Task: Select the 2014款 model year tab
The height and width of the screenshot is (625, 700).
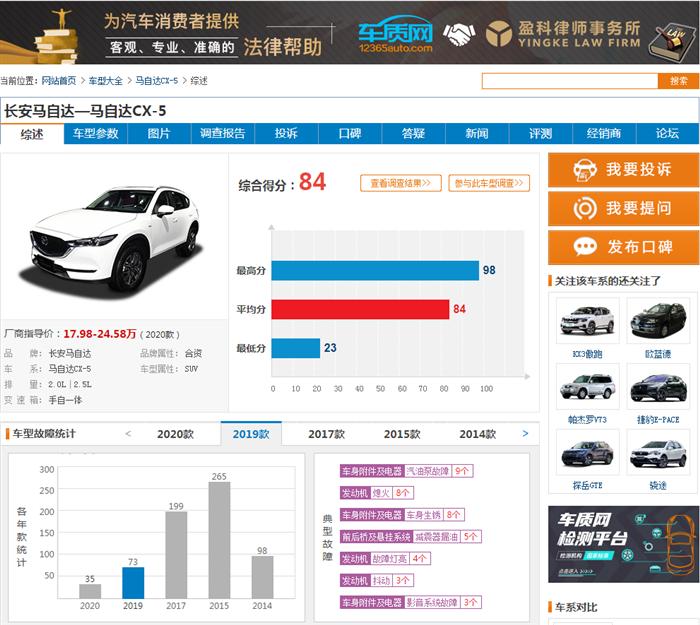Action: tap(478, 434)
